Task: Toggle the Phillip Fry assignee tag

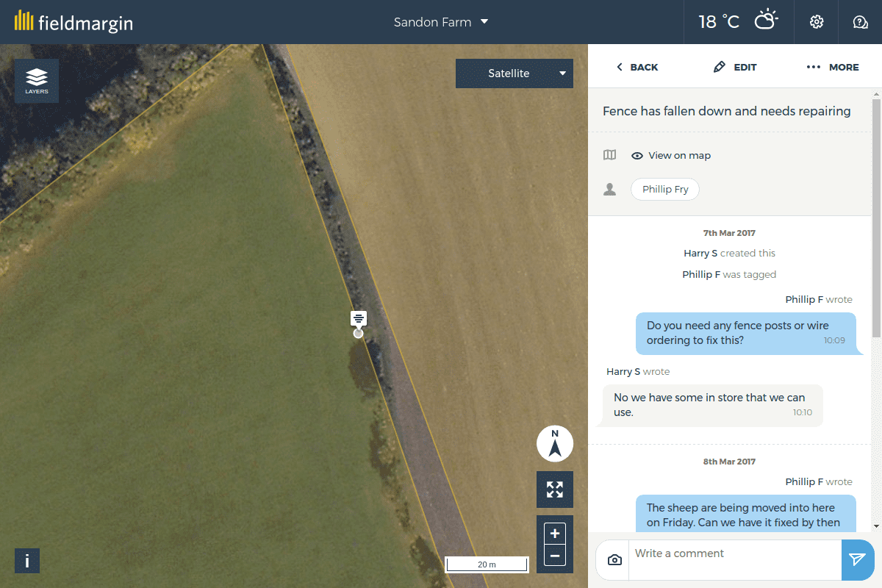Action: 664,189
